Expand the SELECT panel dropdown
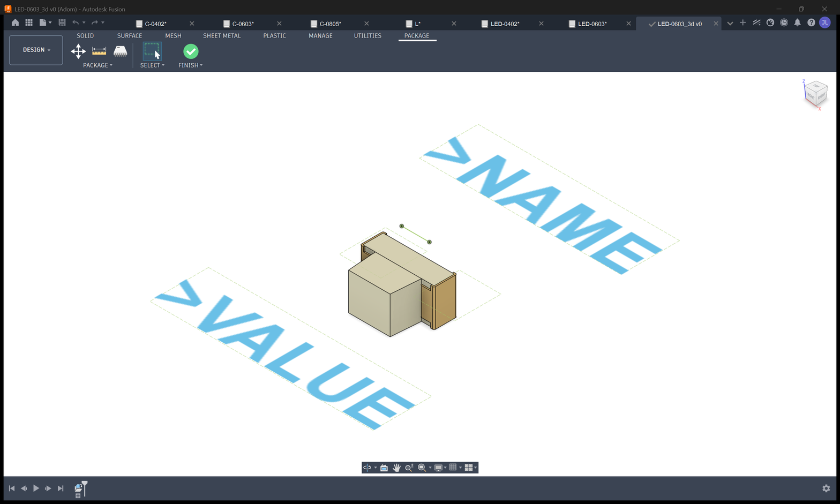The height and width of the screenshot is (504, 840). [152, 65]
